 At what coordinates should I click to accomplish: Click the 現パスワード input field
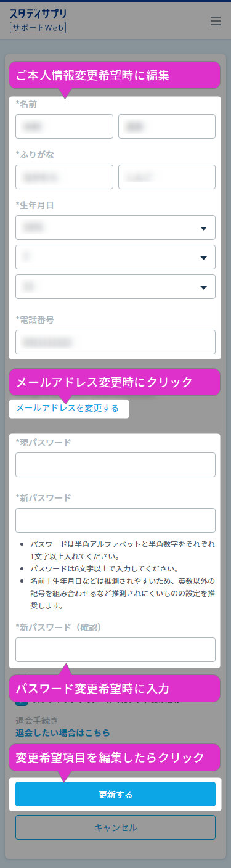(x=115, y=465)
